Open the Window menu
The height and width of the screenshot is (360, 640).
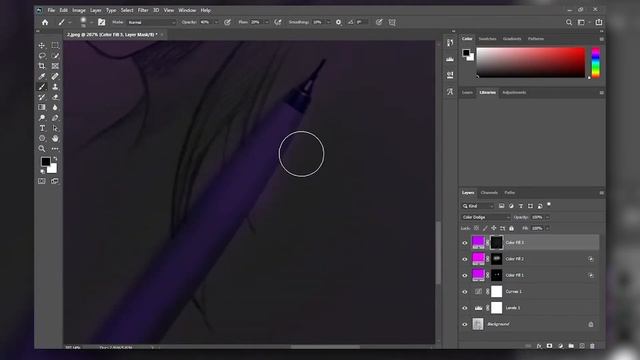[187, 10]
